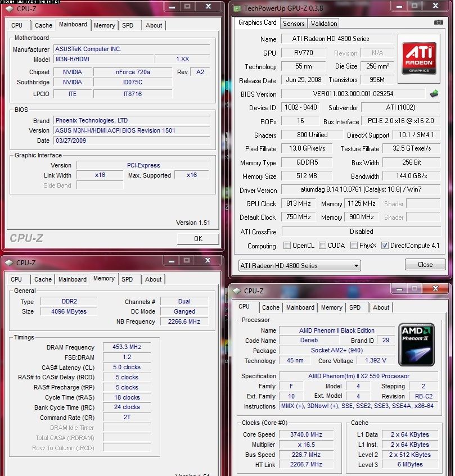455x476 pixels.
Task: Click the Bus Interface value PCI-E 2.0 x16
Action: pos(400,120)
